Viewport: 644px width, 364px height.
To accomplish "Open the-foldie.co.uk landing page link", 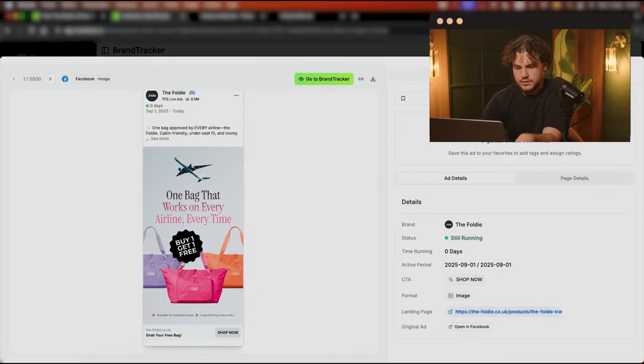I will (508, 312).
